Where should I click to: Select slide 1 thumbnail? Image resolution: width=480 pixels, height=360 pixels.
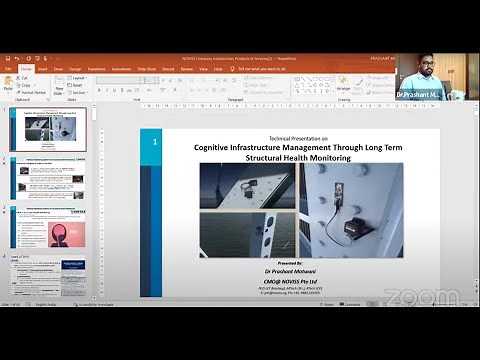coord(48,129)
